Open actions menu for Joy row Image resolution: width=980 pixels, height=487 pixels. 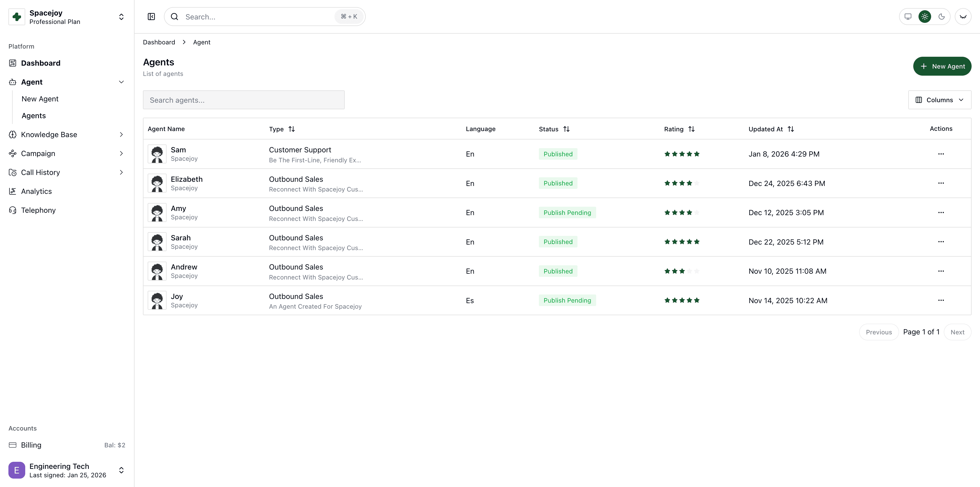point(941,301)
